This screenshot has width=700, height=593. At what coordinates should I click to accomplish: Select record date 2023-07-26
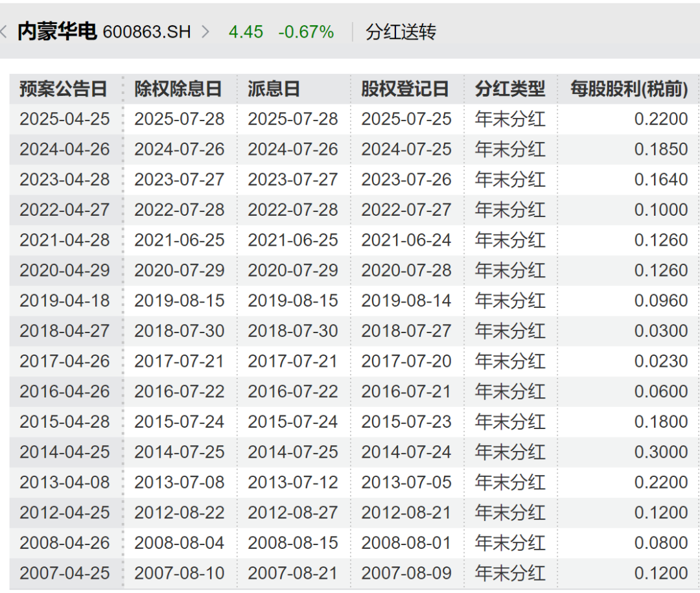[406, 180]
